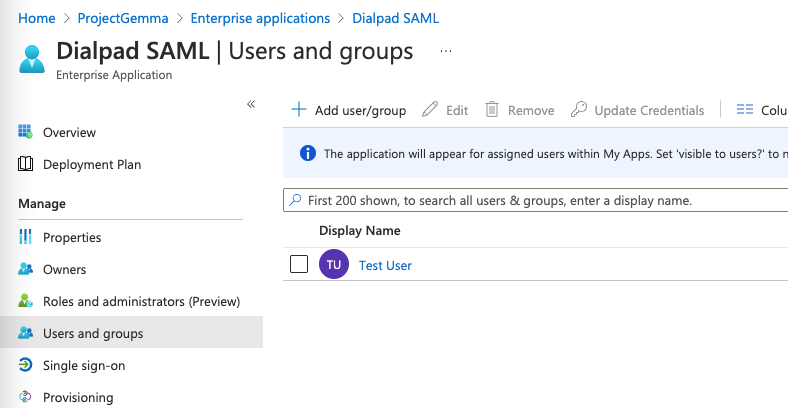Click the Single sign-on arrow icon
The height and width of the screenshot is (408, 788).
[x=25, y=365]
